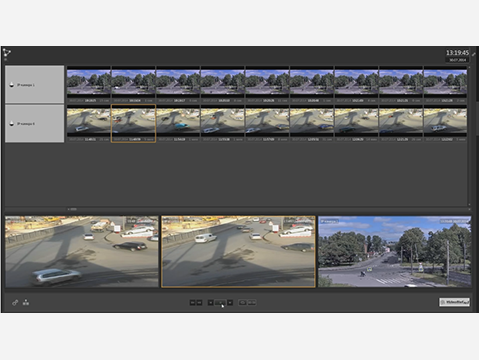Click the middle preview pane with orange border

[x=238, y=252]
